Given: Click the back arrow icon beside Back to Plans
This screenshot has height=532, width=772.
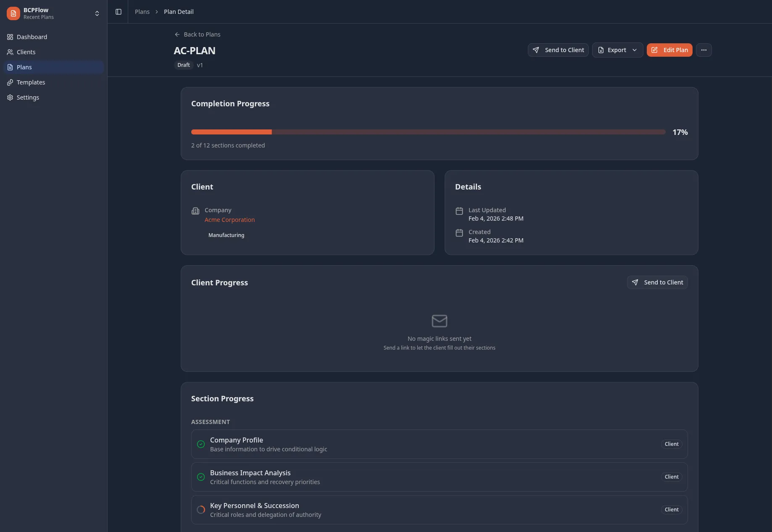Looking at the screenshot, I should (x=177, y=34).
